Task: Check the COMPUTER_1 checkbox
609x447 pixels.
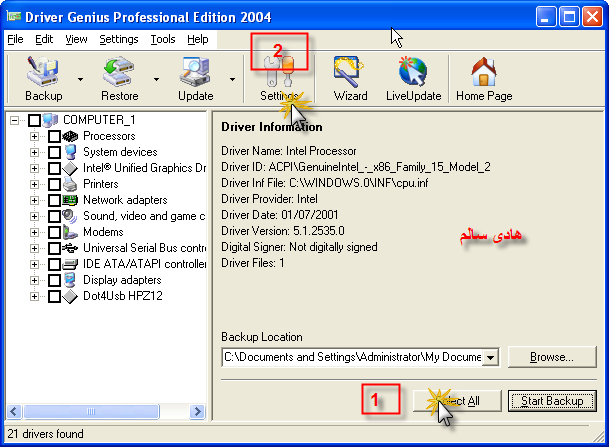Action: coord(34,120)
